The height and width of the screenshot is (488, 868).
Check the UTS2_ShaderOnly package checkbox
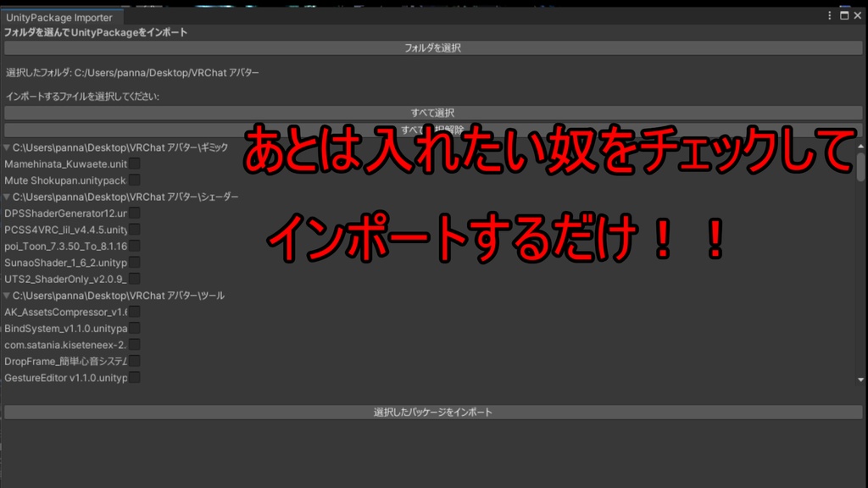point(136,280)
